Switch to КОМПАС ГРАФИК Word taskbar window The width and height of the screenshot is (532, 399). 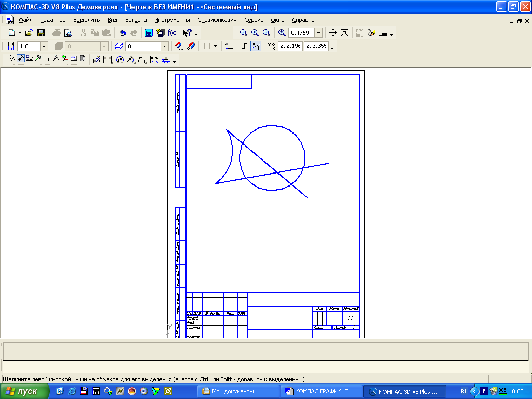pos(322,392)
